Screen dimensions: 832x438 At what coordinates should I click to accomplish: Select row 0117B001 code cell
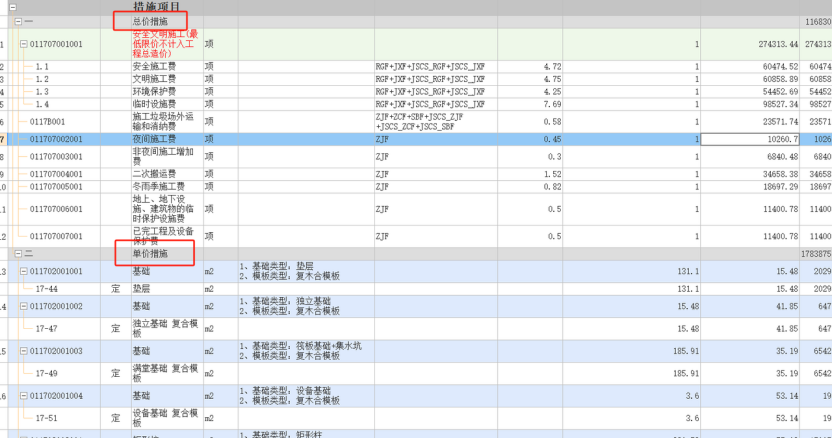(x=62, y=121)
